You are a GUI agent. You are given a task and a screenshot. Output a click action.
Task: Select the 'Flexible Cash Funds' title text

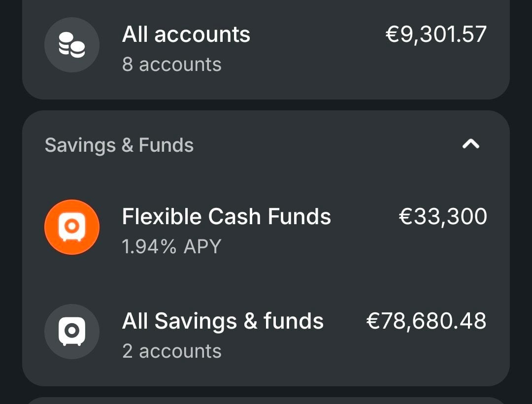tap(227, 217)
